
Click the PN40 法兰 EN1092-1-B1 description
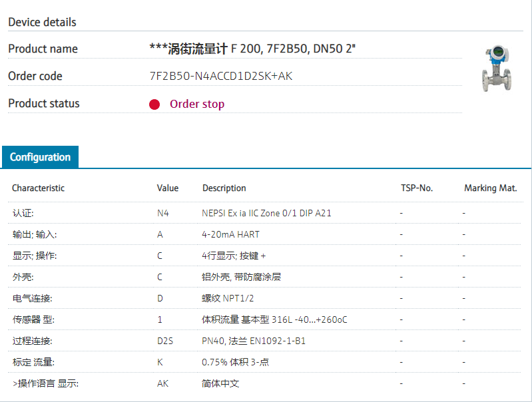pyautogui.click(x=254, y=341)
